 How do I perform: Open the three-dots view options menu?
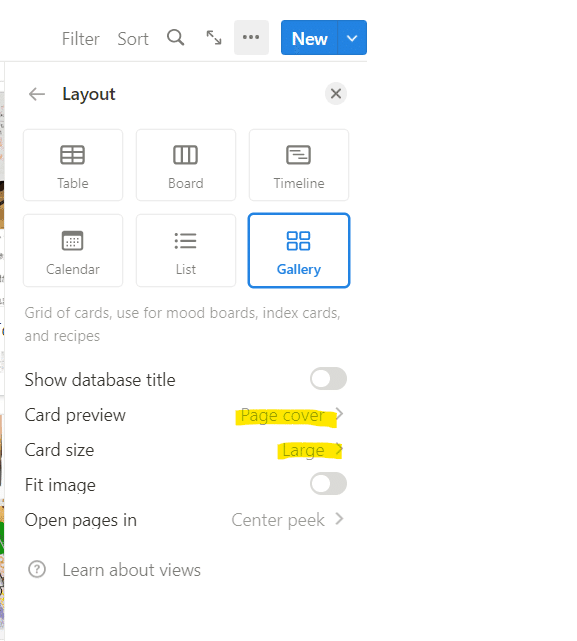point(251,37)
